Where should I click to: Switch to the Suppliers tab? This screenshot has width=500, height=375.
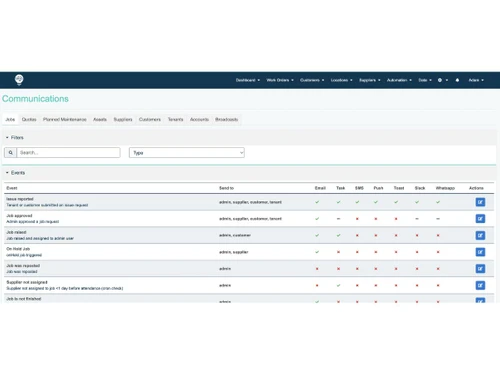tap(123, 119)
